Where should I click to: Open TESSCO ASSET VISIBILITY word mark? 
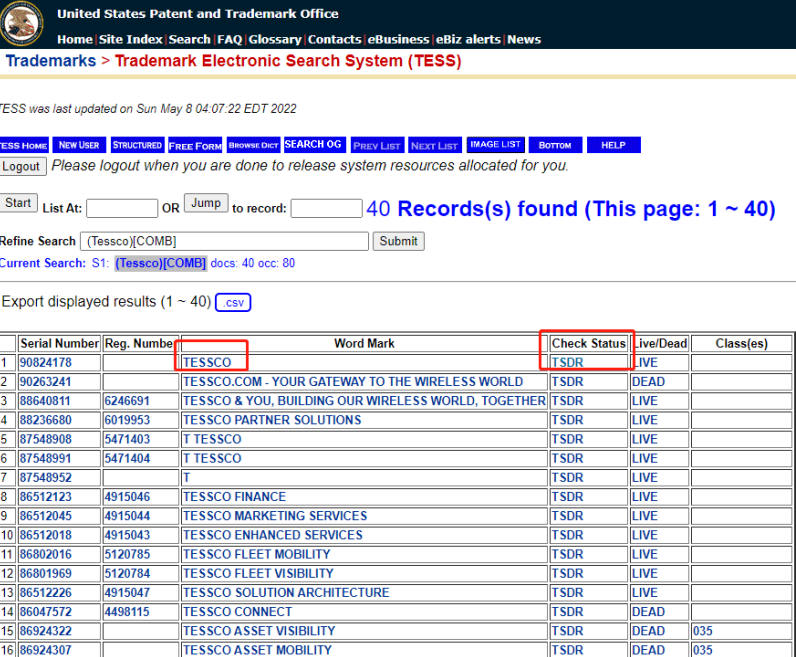point(259,631)
